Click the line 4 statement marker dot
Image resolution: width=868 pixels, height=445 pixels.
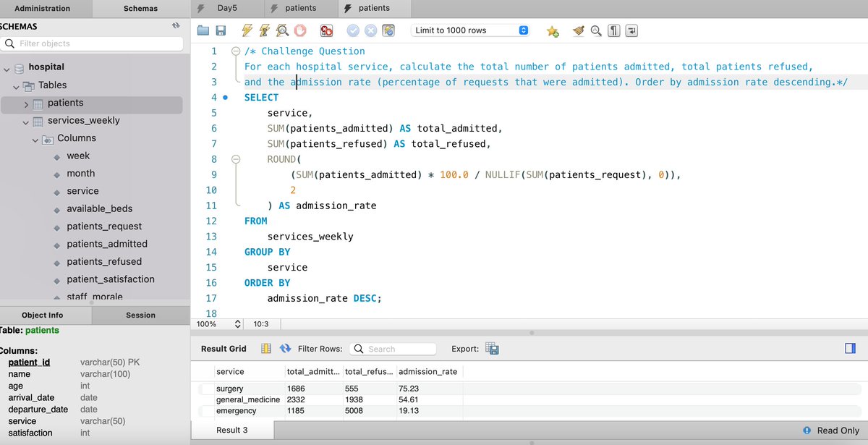225,97
